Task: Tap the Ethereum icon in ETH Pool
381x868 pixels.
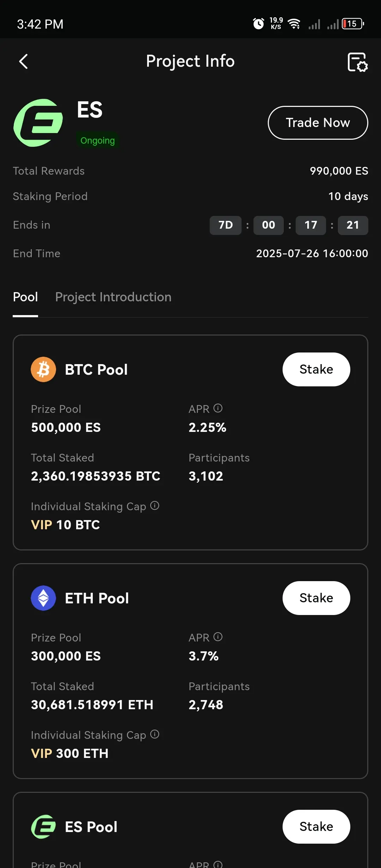Action: [43, 598]
